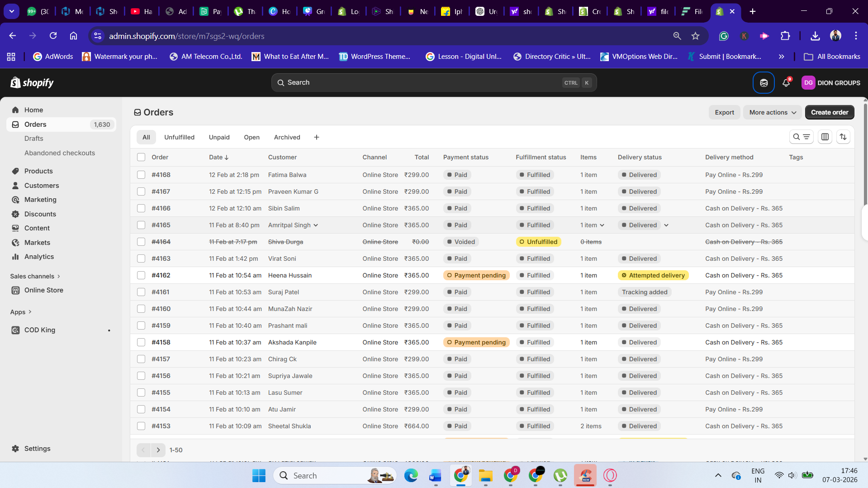The width and height of the screenshot is (868, 488).
Task: Open search and filter orders icon
Action: coord(801,137)
